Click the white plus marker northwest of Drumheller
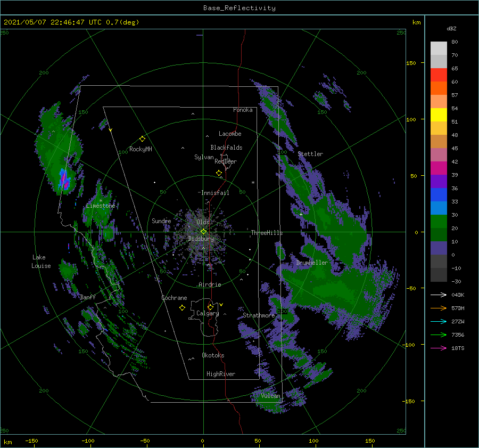 pos(301,214)
